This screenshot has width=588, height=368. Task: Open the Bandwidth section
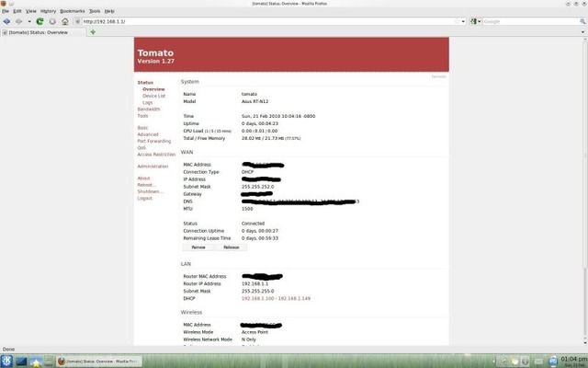click(x=149, y=109)
